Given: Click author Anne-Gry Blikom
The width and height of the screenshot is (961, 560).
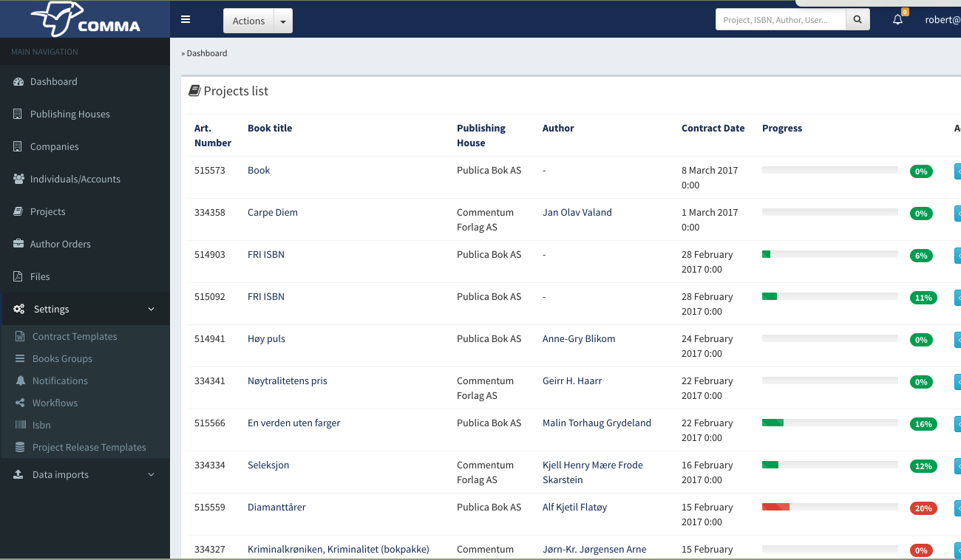Looking at the screenshot, I should coord(579,339).
